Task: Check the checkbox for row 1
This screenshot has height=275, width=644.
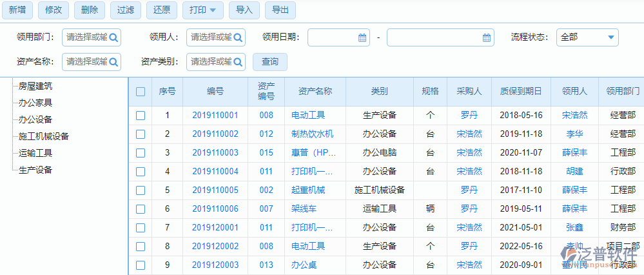Action: (141, 116)
